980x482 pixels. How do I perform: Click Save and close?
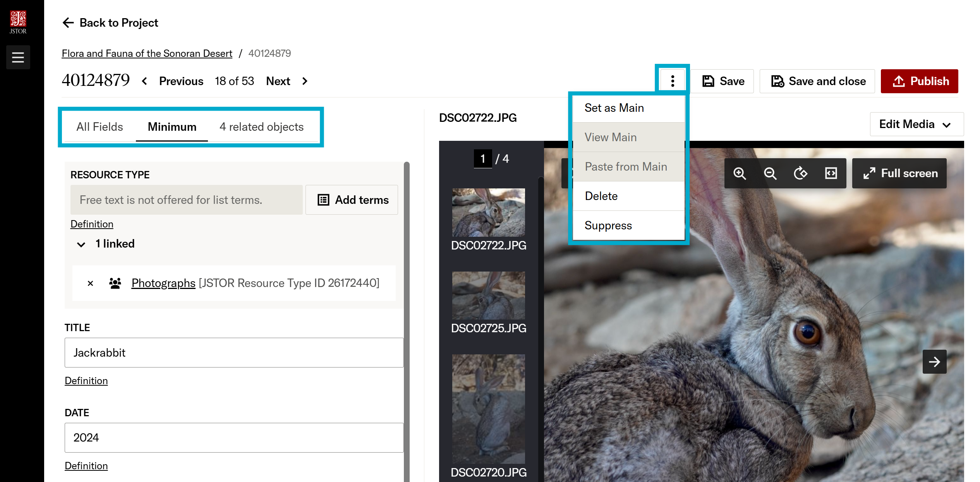coord(817,81)
